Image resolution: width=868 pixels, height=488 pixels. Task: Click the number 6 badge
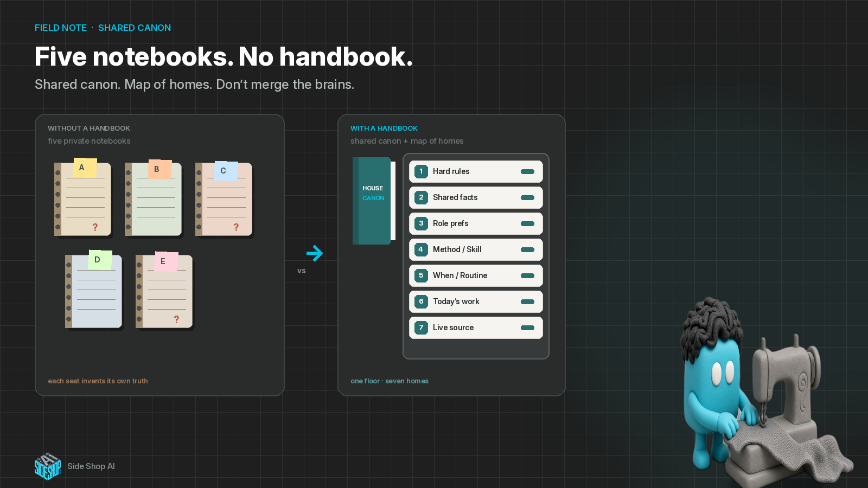(x=421, y=301)
